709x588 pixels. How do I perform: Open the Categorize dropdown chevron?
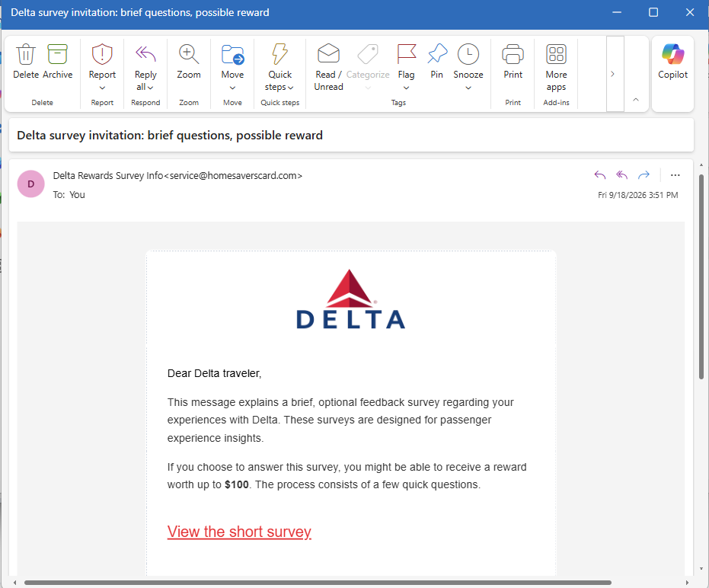click(x=368, y=88)
